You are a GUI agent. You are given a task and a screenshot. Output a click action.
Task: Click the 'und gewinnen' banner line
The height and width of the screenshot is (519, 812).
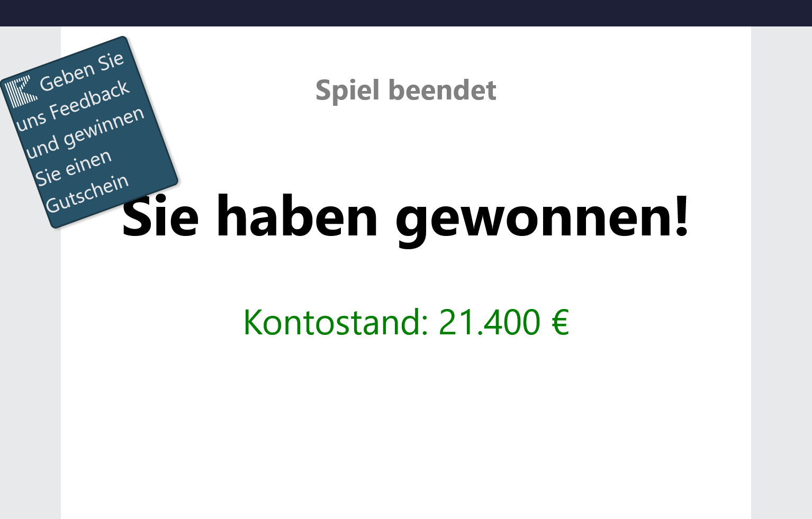point(85,132)
